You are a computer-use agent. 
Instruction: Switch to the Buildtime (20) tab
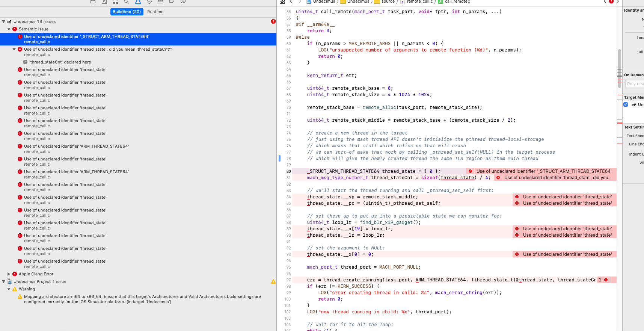[x=127, y=12]
